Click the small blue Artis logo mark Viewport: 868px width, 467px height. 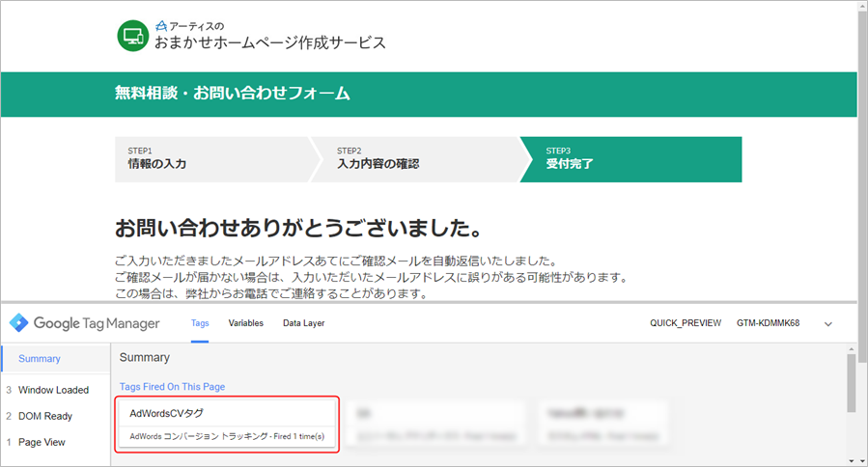161,25
